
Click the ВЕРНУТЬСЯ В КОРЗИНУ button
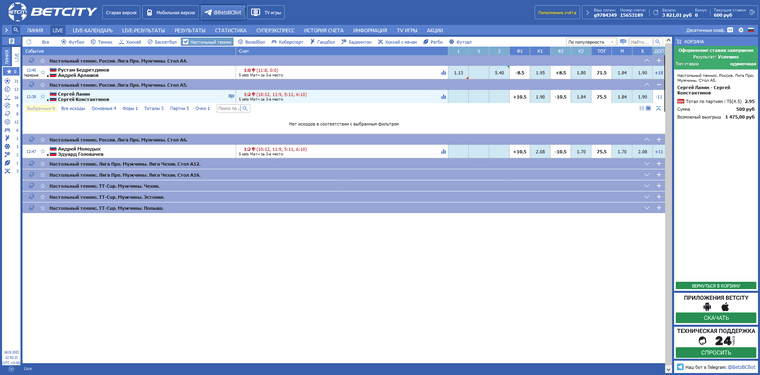click(x=716, y=286)
